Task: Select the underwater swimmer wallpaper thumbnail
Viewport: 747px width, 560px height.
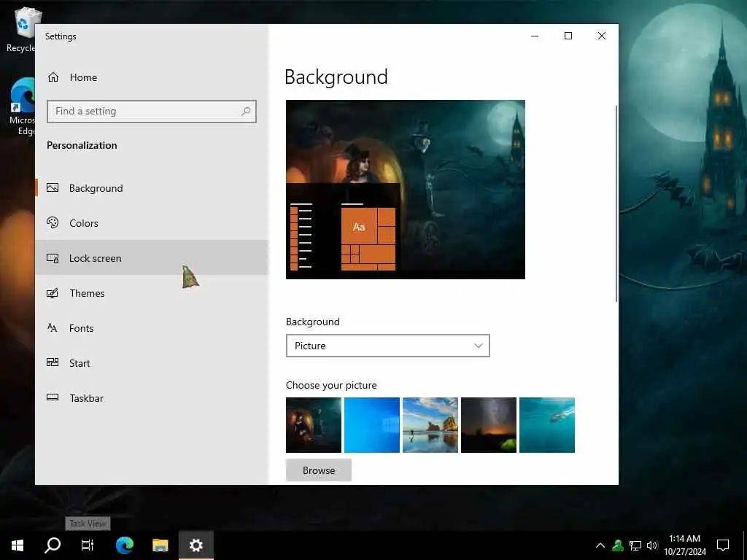Action: 547,425
